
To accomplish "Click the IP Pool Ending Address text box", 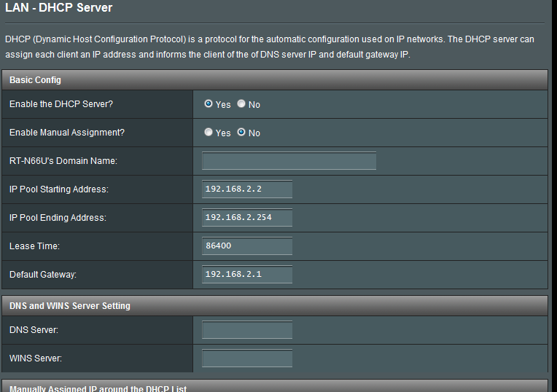I will pyautogui.click(x=247, y=218).
